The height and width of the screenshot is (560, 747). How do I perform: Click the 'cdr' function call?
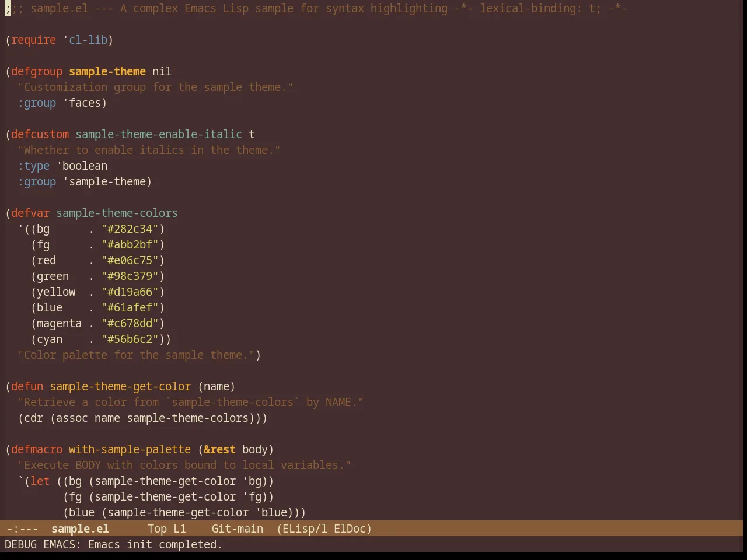[33, 418]
